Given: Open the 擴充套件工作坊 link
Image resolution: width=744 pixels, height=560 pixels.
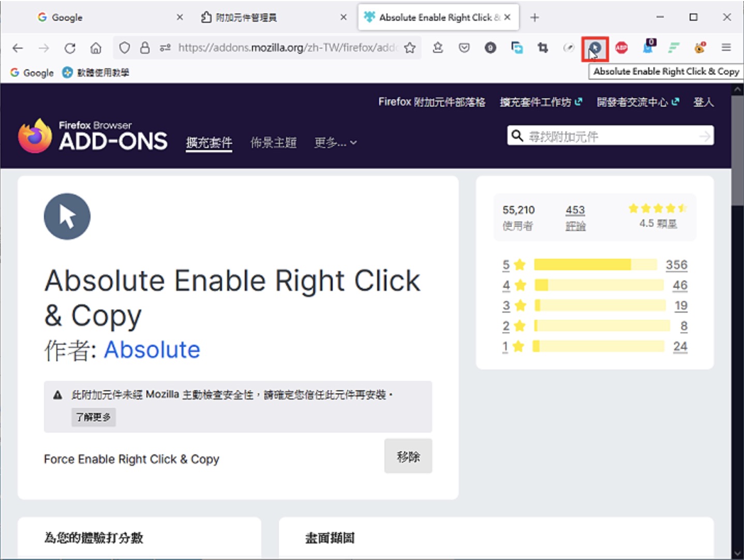Looking at the screenshot, I should click(x=541, y=102).
